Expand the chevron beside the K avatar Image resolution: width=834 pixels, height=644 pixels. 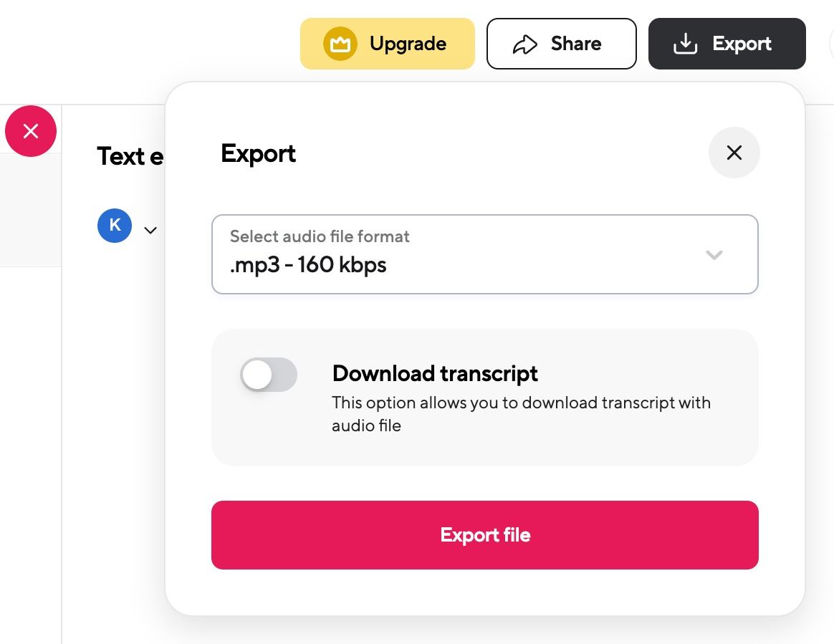(150, 230)
